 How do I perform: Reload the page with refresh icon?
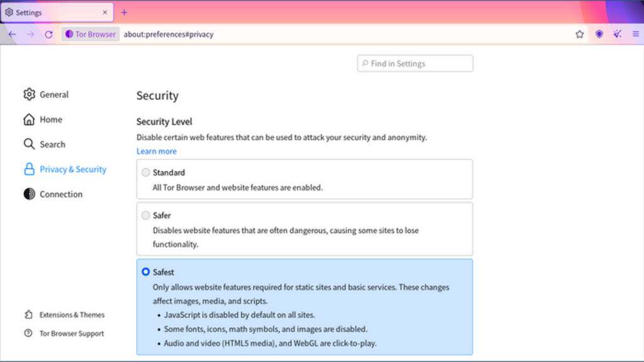pos(48,34)
